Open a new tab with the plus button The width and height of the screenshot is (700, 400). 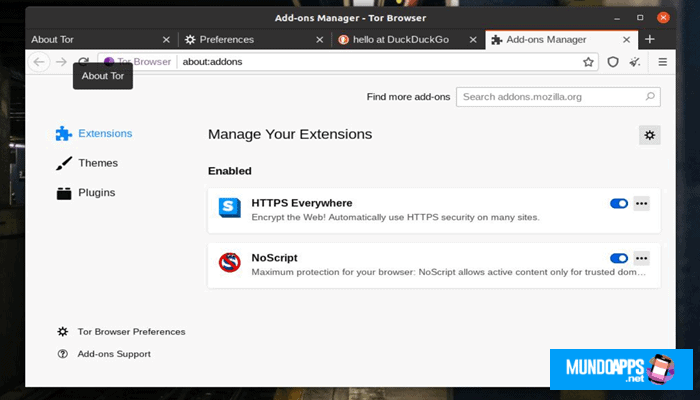650,39
